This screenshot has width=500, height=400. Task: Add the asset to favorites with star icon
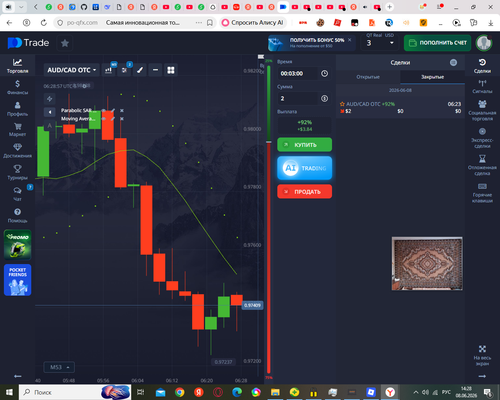pos(65,43)
